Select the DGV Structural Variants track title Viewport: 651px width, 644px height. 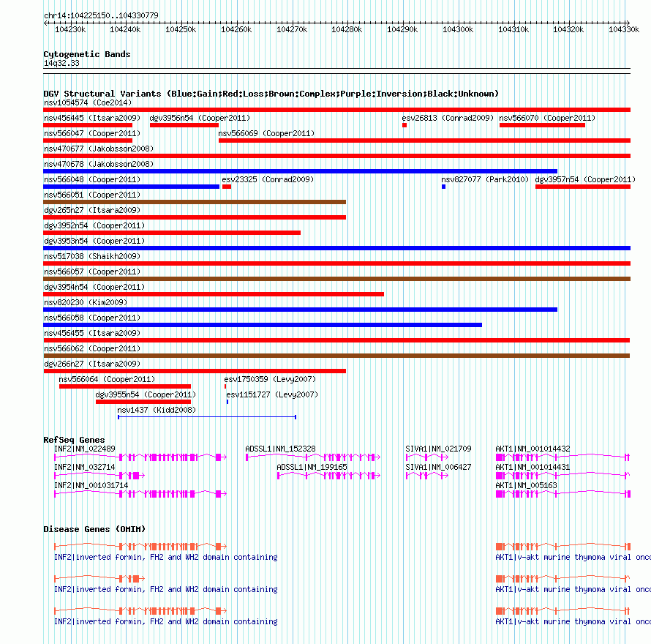coord(271,94)
